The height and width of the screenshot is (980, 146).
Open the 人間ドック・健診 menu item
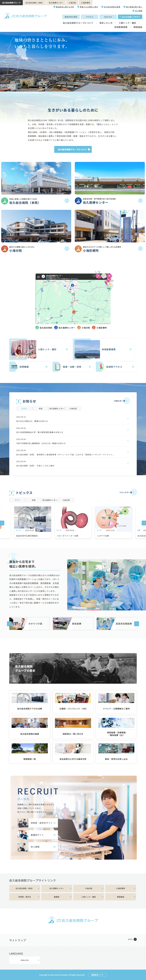127,23
